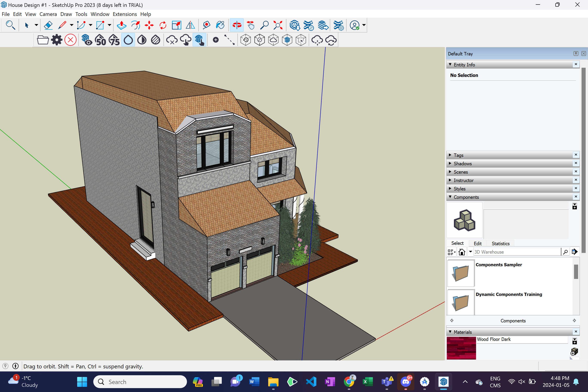This screenshot has width=588, height=392.
Task: Select the Push/Pull tool
Action: click(121, 25)
